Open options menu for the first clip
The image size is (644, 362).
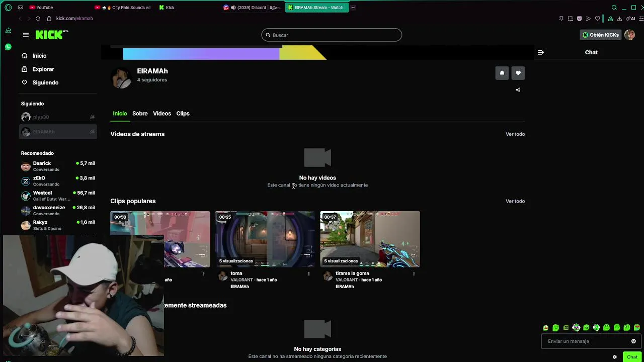pos(204,274)
